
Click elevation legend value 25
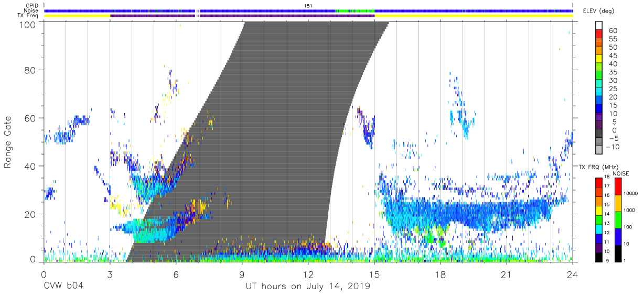[613, 89]
